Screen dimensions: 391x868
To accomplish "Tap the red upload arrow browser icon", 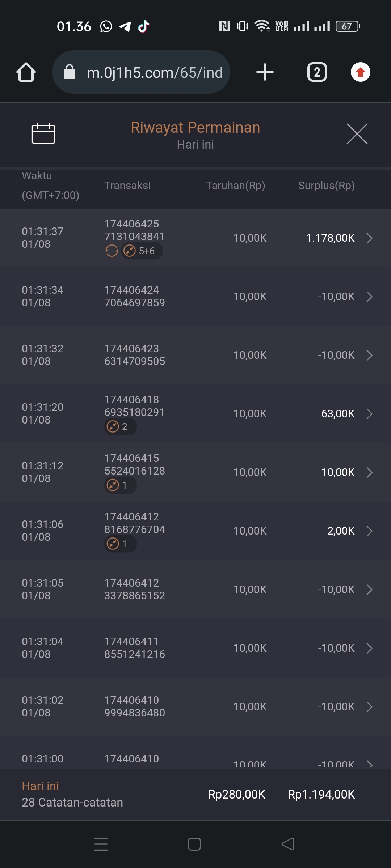I will tap(360, 72).
